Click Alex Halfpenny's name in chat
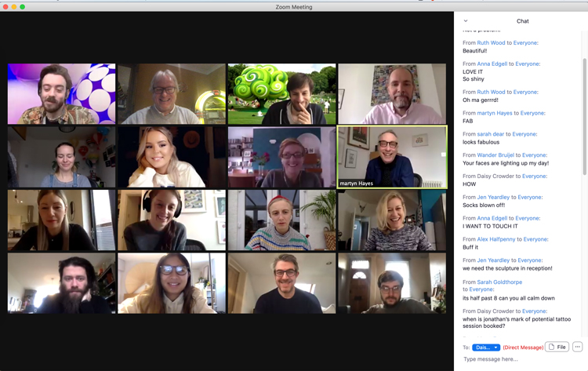588x371 pixels. (x=496, y=239)
